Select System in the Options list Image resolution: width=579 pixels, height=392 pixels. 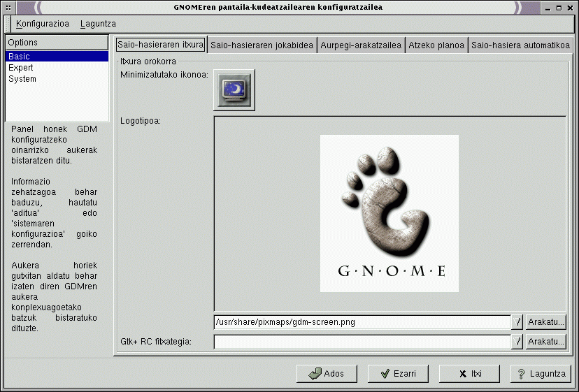point(57,79)
